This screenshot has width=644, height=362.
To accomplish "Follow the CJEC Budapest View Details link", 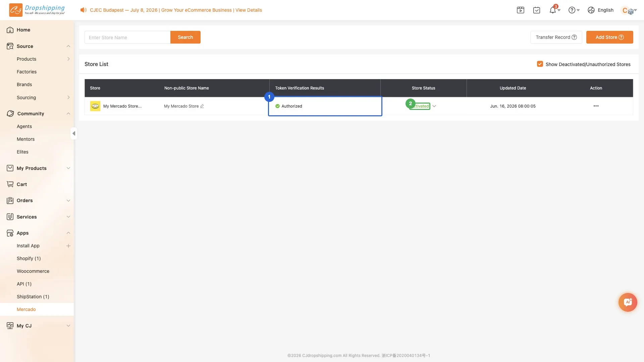I will tap(249, 10).
